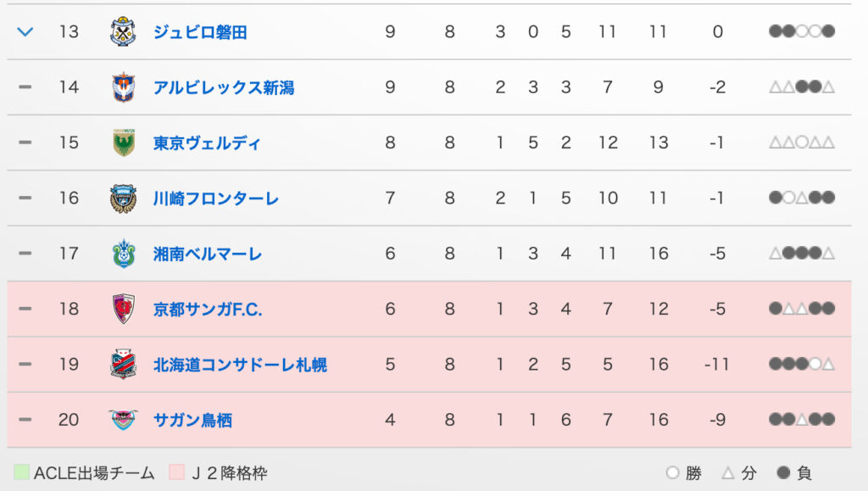Open the ジュビロ磐田 team link
The image size is (868, 491).
(x=200, y=32)
